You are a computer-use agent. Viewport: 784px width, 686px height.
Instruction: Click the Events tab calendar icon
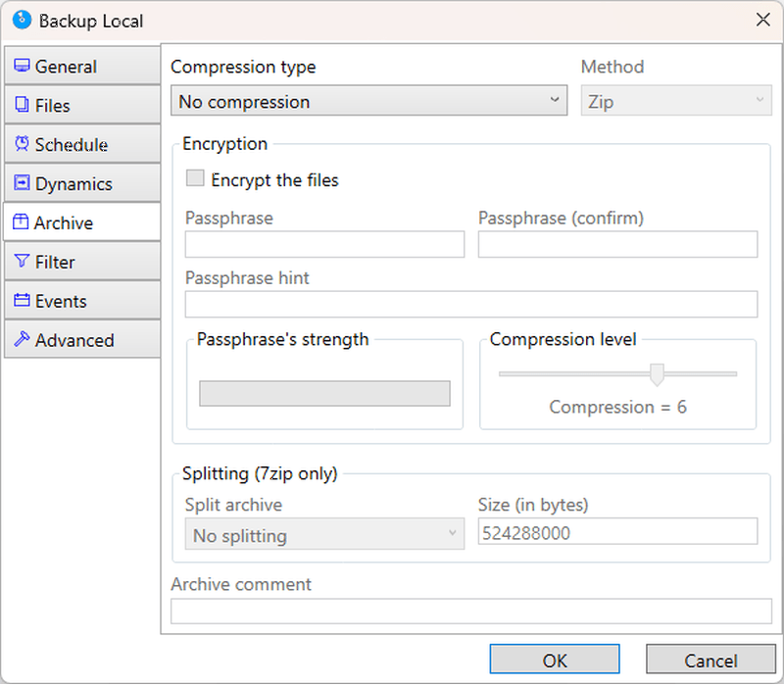pos(22,300)
